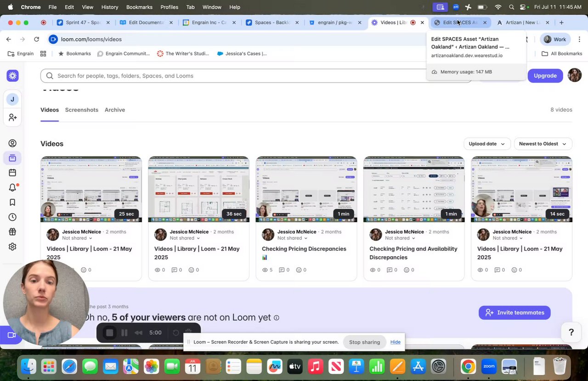Switch to the Screenshots tab
588x381 pixels.
82,110
